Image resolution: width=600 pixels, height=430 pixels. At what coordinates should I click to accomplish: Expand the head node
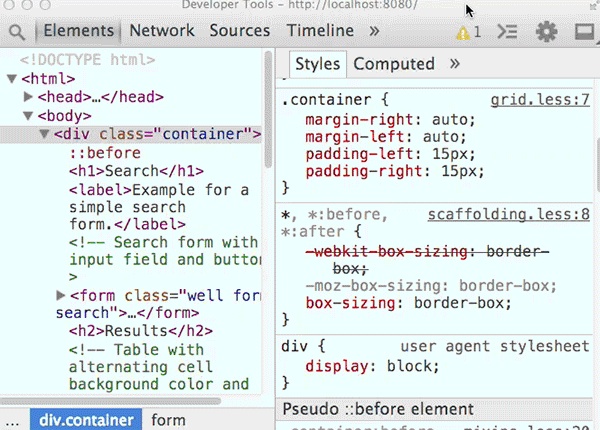click(x=28, y=96)
